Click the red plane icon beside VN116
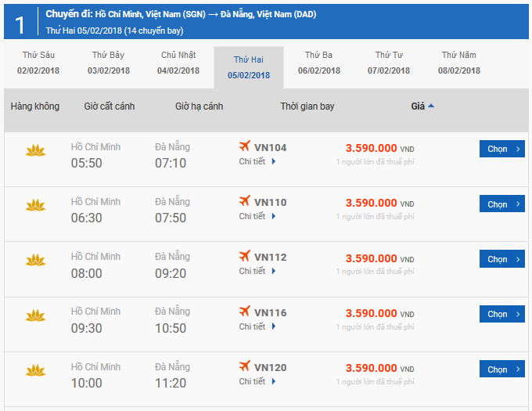 [x=245, y=311]
